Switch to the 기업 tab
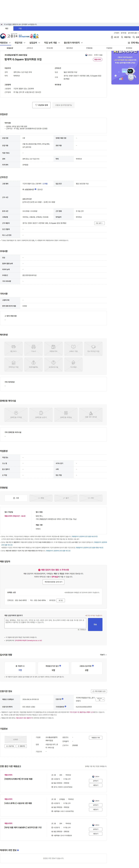139x868 pixels. [x=20, y=29]
